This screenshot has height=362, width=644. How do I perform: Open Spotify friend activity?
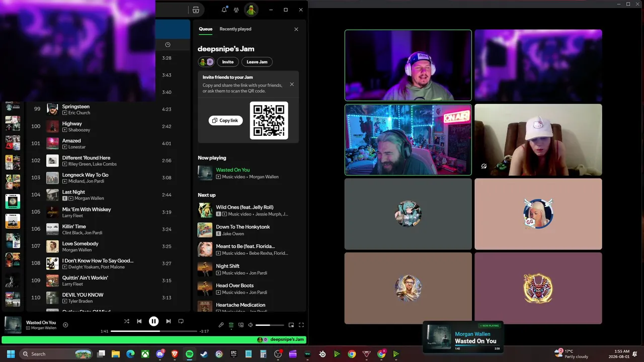click(236, 10)
